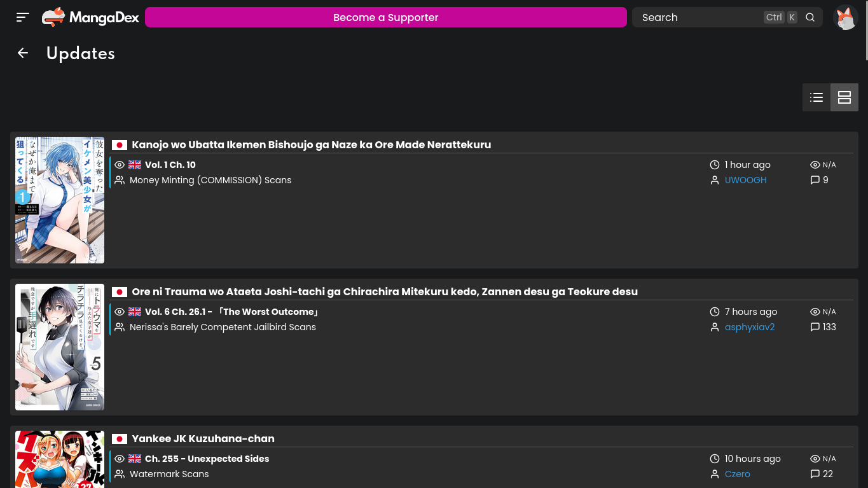This screenshot has width=868, height=488.
Task: Toggle read eye icon for Vol. 6 Ch. 26.1
Action: point(120,312)
